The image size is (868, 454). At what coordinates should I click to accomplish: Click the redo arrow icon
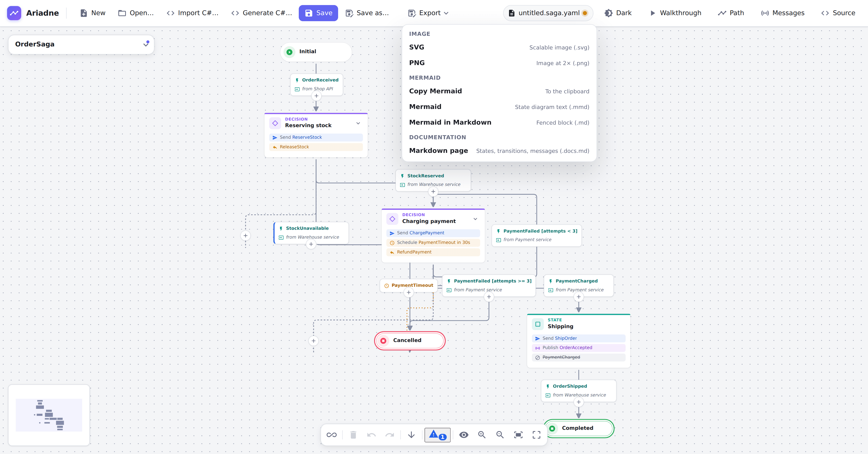(390, 435)
